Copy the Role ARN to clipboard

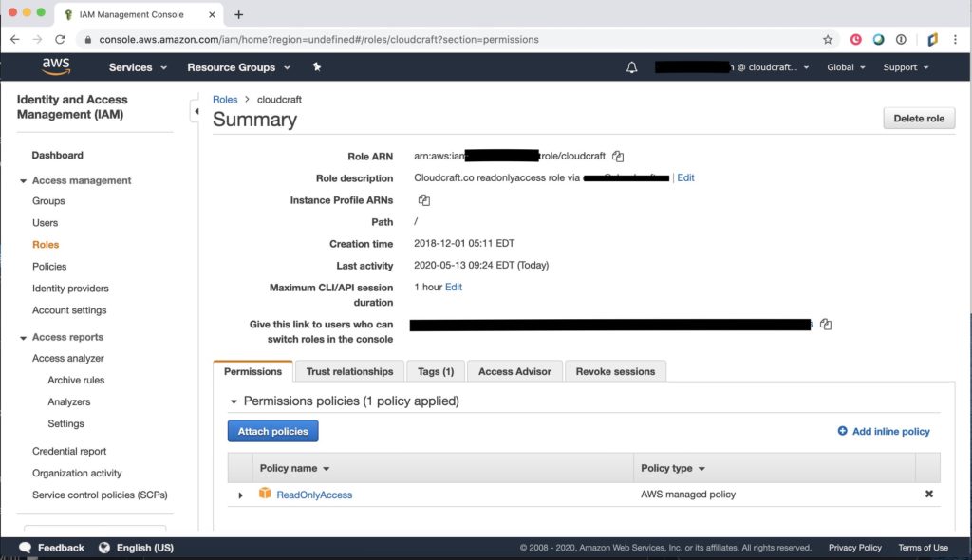(618, 157)
